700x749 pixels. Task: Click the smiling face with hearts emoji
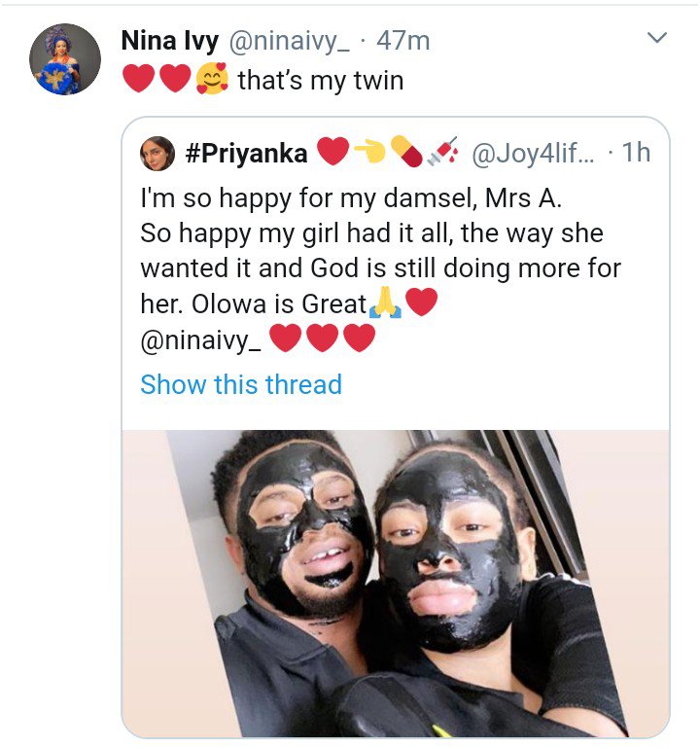coord(212,80)
